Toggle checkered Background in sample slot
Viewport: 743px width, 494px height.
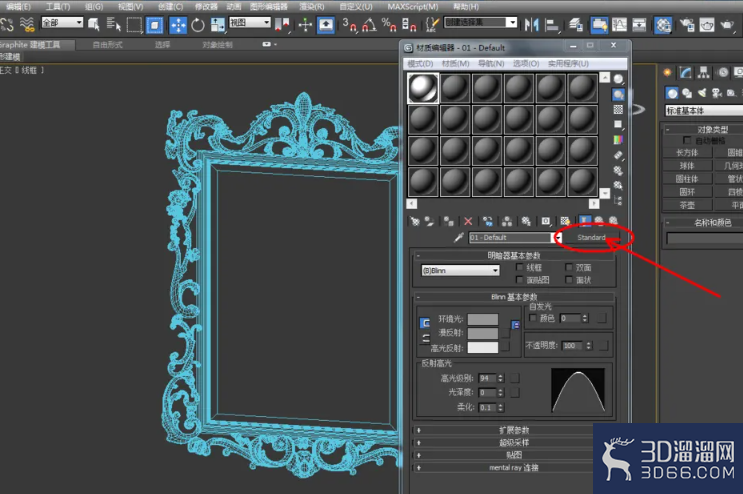618,109
